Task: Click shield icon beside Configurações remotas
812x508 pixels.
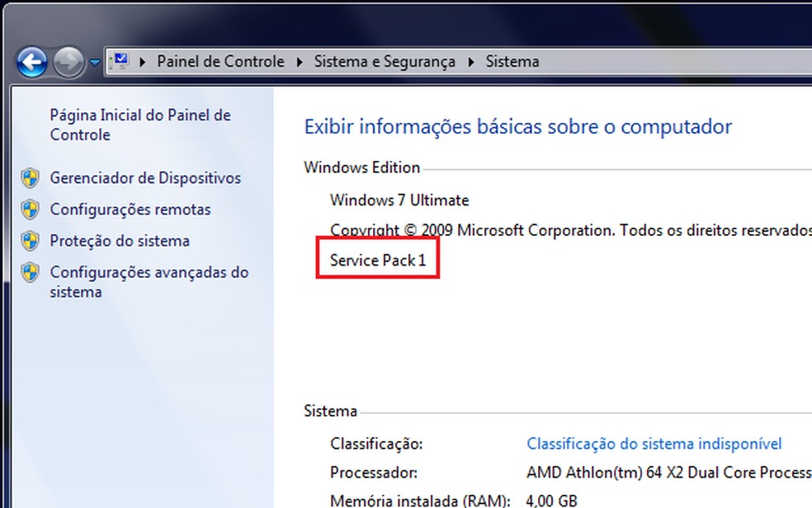Action: point(31,209)
